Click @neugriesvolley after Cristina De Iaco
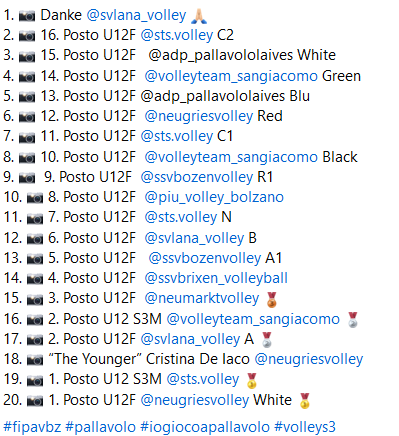 [x=309, y=359]
